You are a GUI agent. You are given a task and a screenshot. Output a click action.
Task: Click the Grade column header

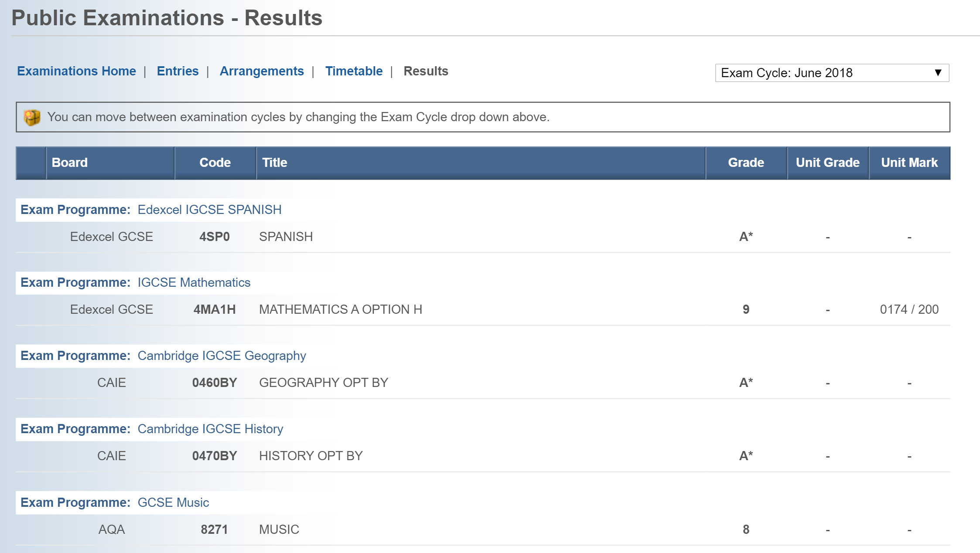[x=746, y=163]
